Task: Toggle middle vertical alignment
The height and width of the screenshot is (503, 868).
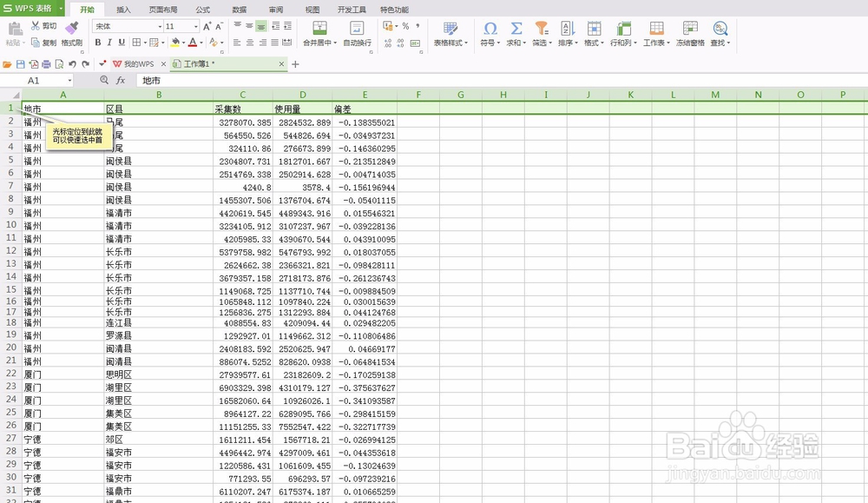Action: (x=250, y=25)
